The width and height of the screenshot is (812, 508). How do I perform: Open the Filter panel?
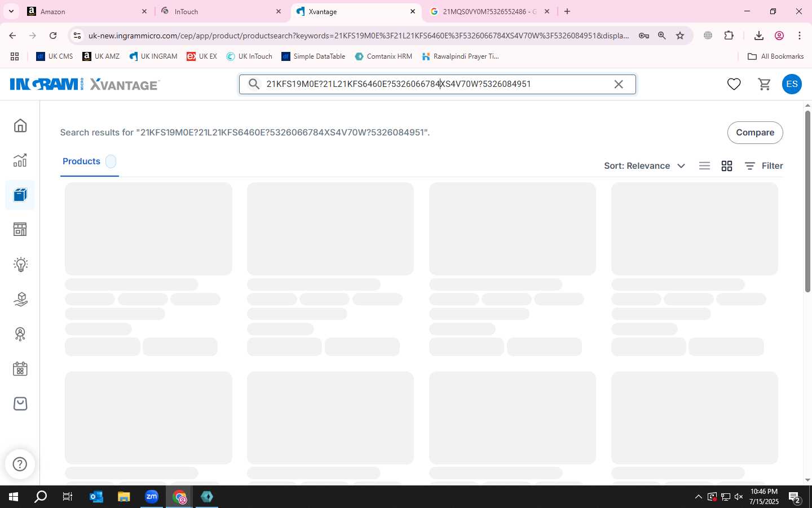pos(764,166)
